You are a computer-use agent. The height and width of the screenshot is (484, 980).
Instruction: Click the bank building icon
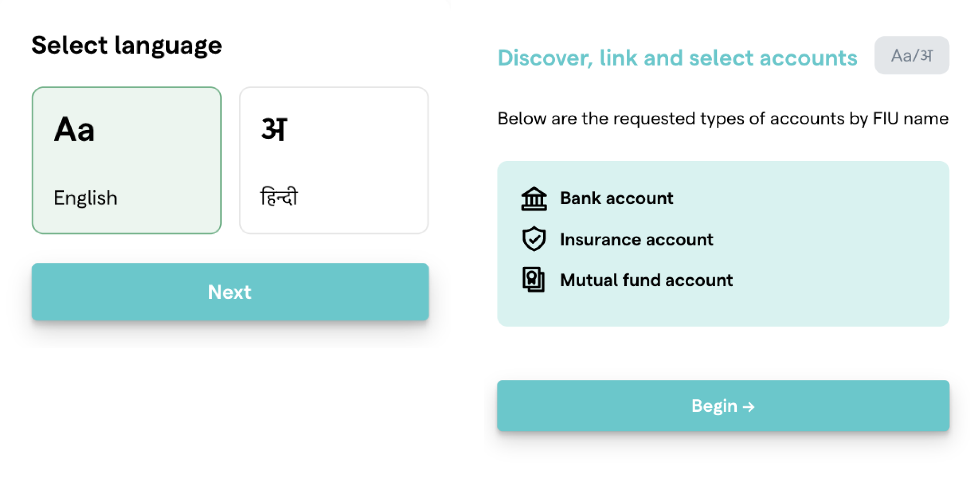coord(534,199)
